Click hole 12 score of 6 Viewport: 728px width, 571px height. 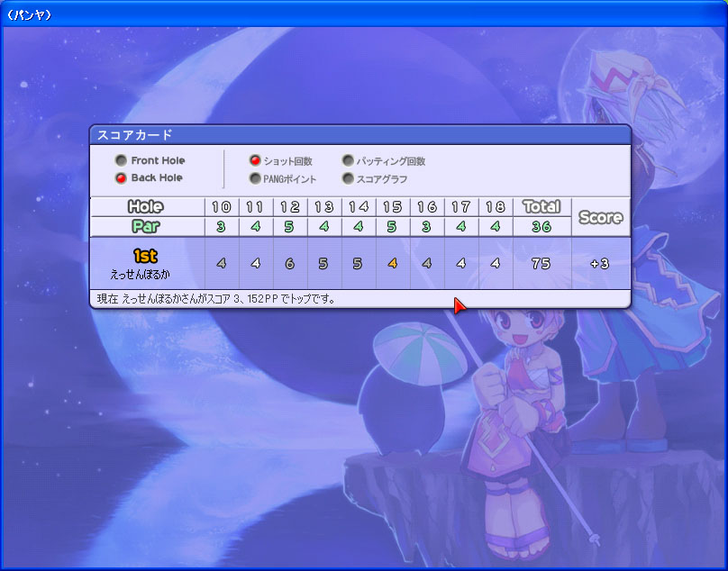click(x=289, y=264)
